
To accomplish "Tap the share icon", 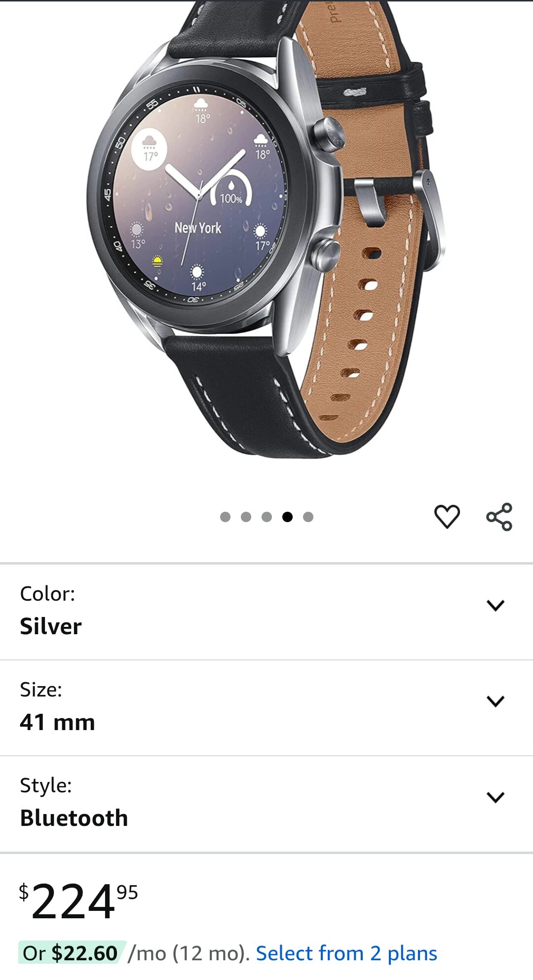I will pos(499,517).
